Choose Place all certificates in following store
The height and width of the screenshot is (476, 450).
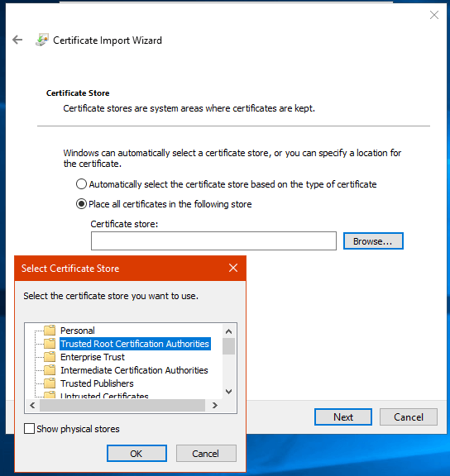tap(81, 203)
